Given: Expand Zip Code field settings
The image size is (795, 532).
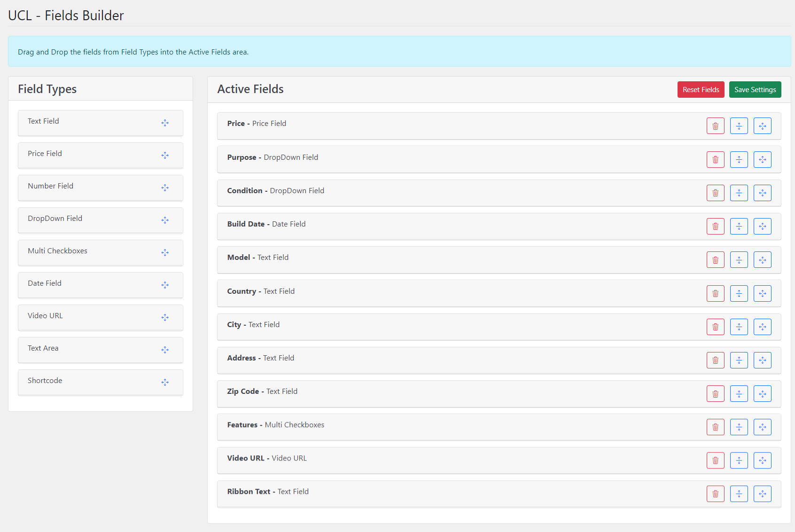Looking at the screenshot, I should click(x=739, y=393).
